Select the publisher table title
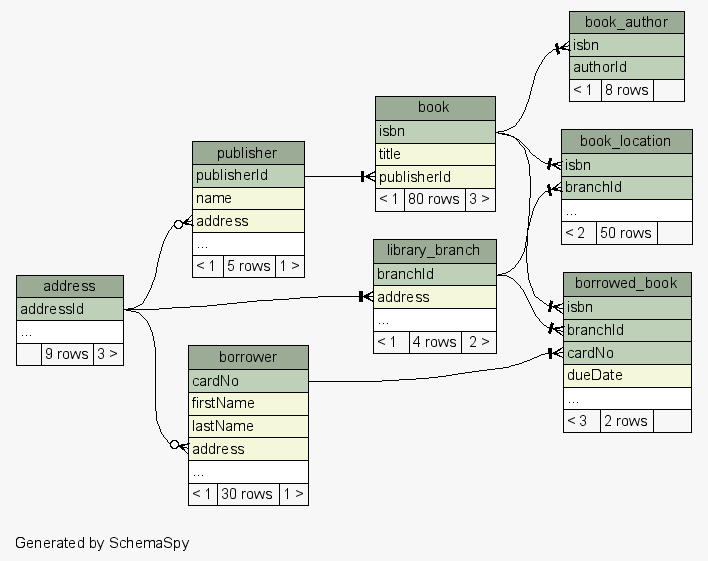This screenshot has height=561, width=708. 247,153
